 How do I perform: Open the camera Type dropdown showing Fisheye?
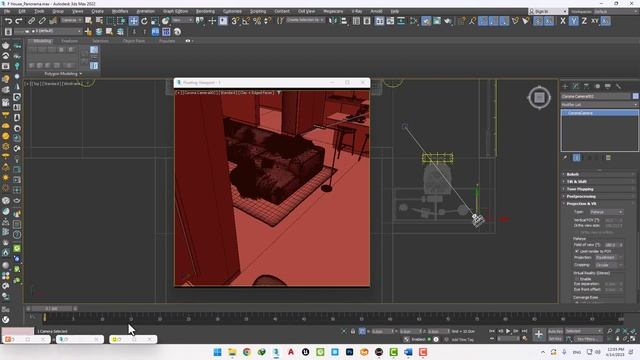pyautogui.click(x=606, y=212)
